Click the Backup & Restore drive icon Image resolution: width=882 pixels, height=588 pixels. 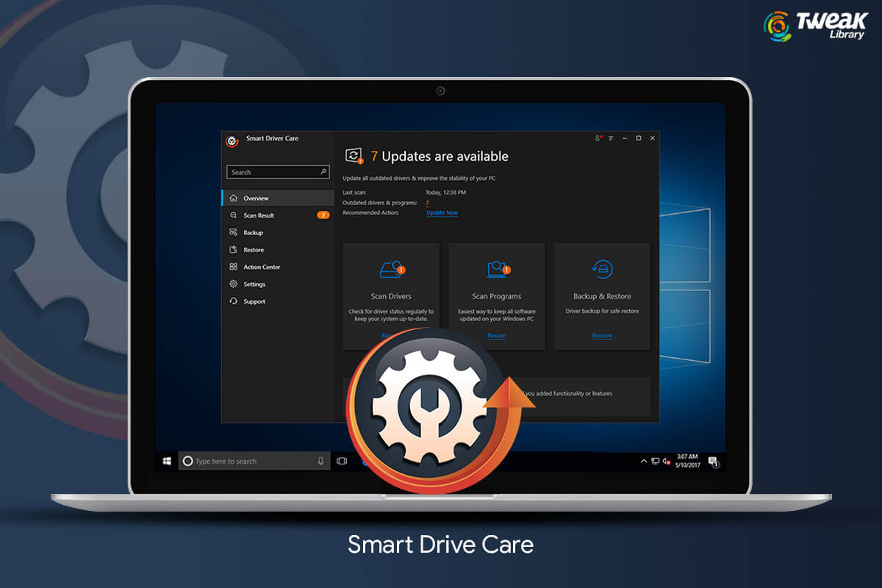601,270
